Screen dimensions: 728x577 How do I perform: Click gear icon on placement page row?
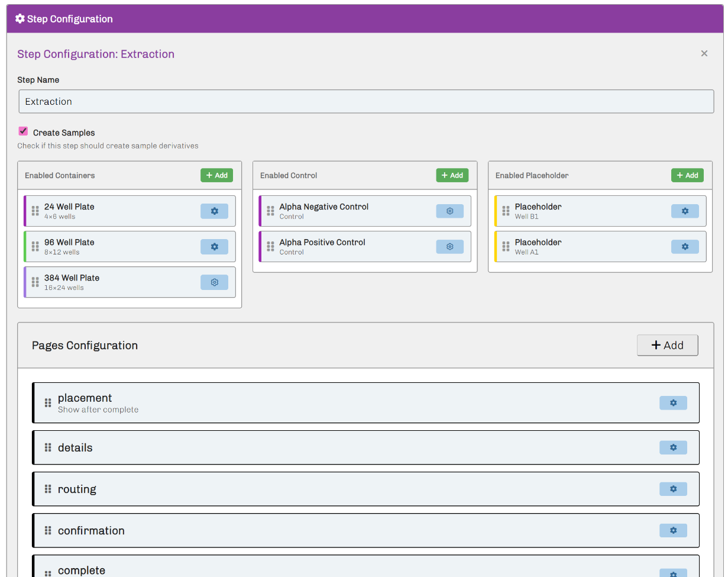(673, 403)
